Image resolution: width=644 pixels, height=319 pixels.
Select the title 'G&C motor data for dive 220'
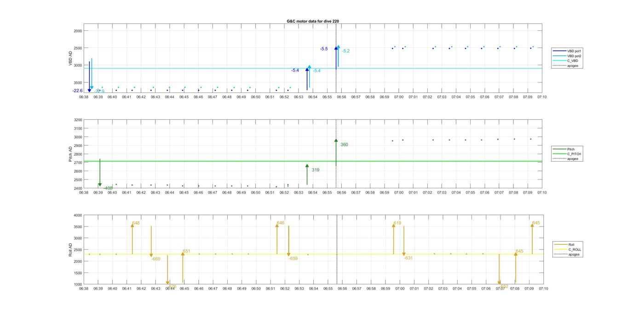pos(313,21)
